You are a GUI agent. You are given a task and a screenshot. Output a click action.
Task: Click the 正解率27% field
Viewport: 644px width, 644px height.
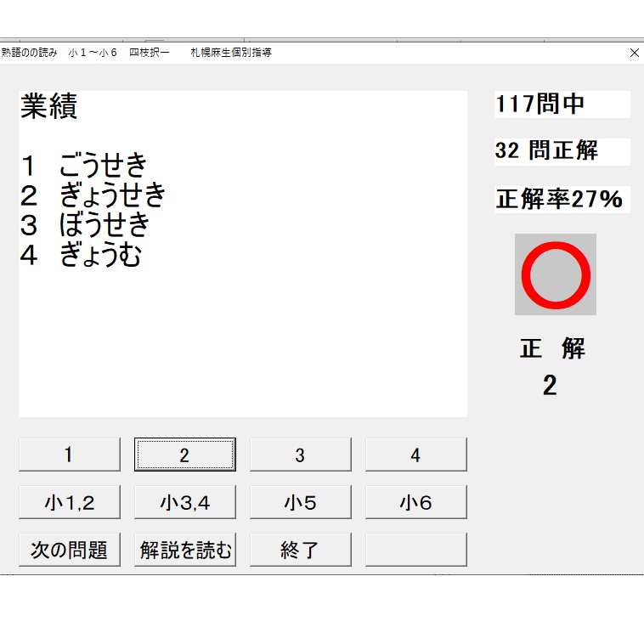point(562,199)
